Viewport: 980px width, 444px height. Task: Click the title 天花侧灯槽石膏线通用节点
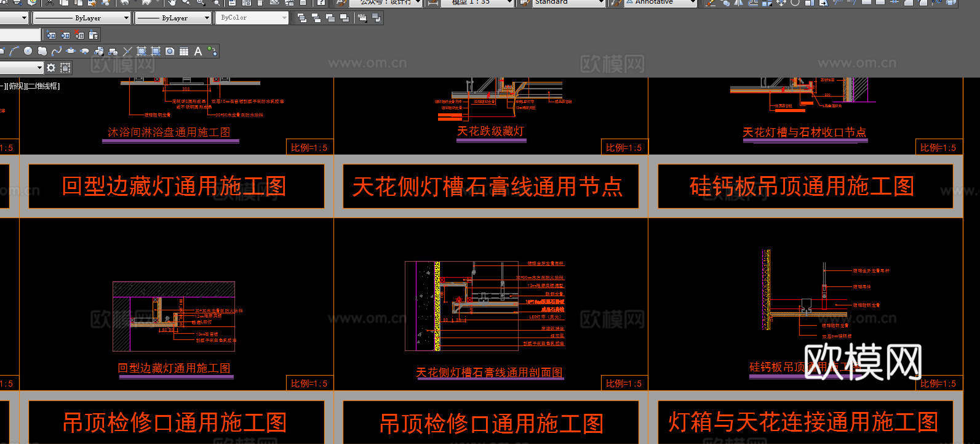click(488, 186)
